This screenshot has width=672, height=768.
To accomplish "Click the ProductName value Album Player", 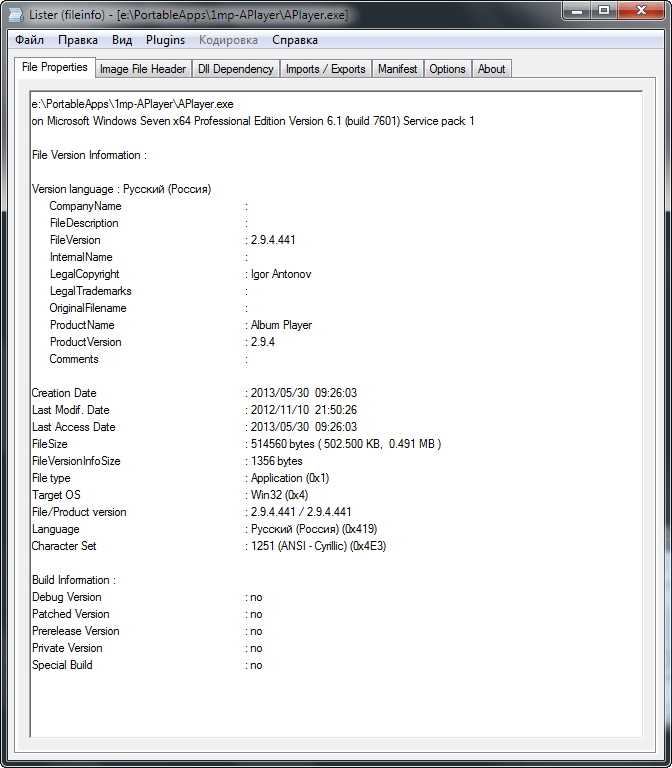I will coord(281,325).
